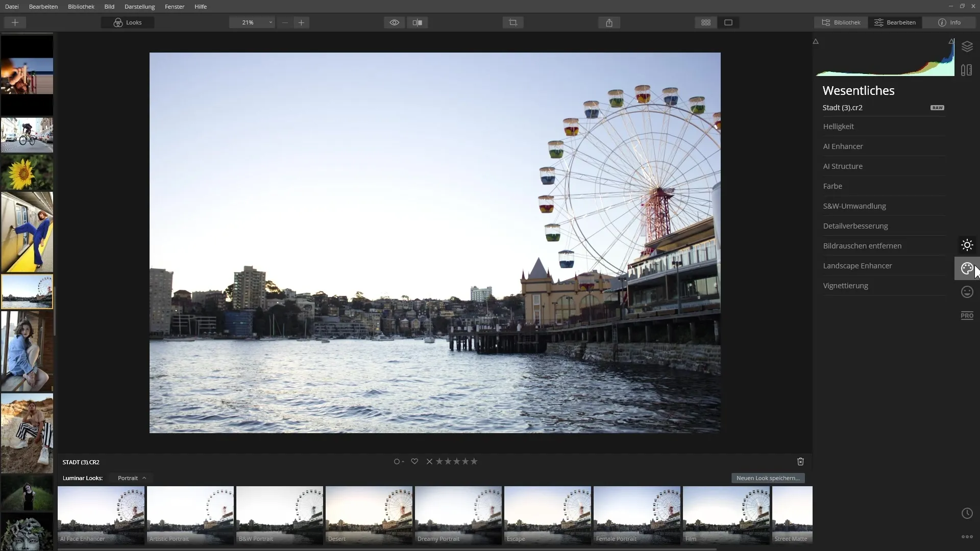
Task: Open the share export icon
Action: (609, 22)
